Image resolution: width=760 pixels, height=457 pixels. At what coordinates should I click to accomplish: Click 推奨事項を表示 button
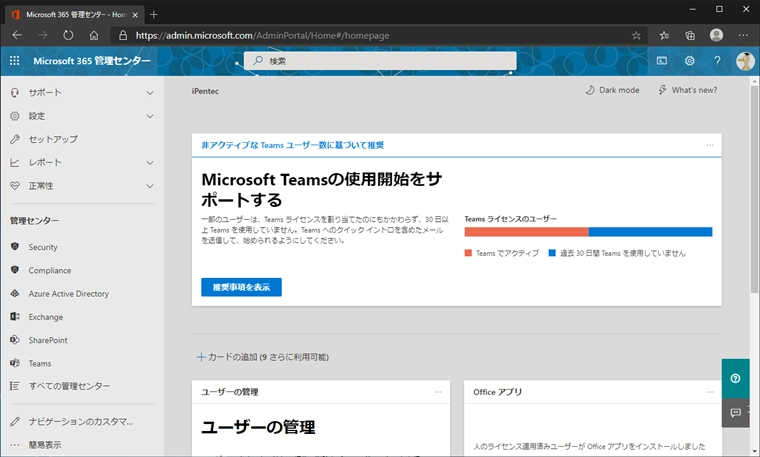[x=241, y=287]
